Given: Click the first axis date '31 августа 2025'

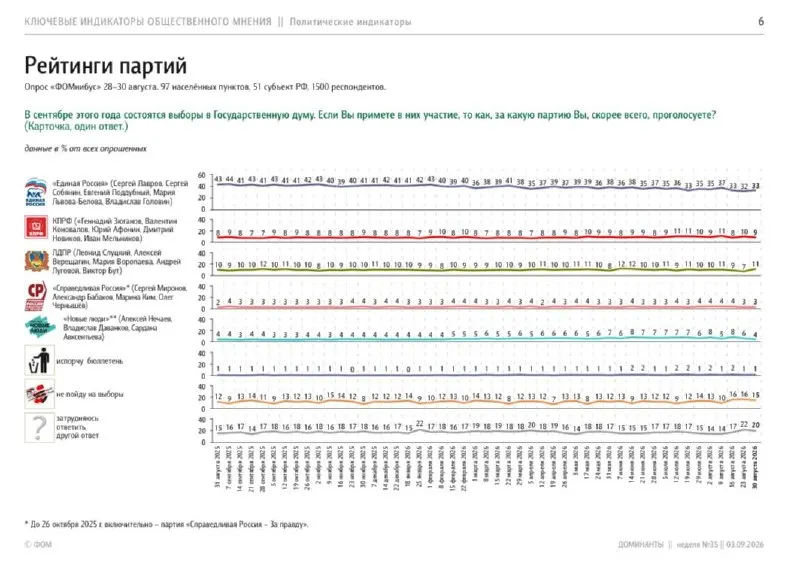Looking at the screenshot, I should click(218, 467).
